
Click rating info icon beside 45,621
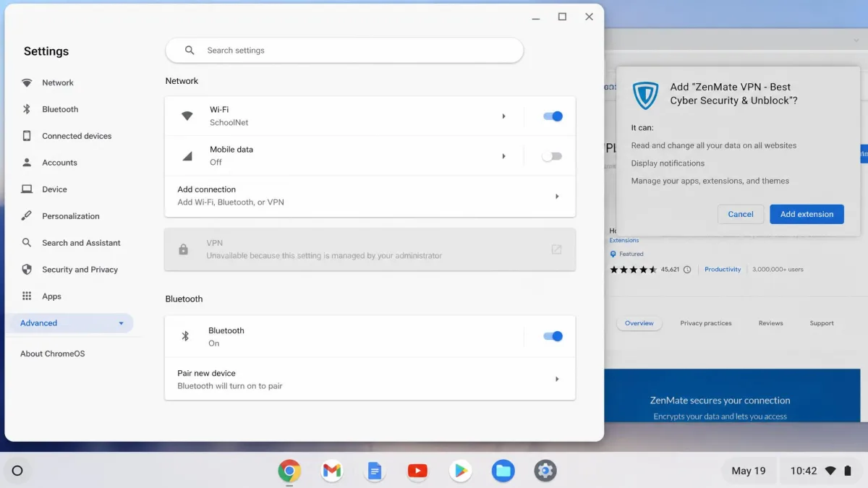coord(687,270)
